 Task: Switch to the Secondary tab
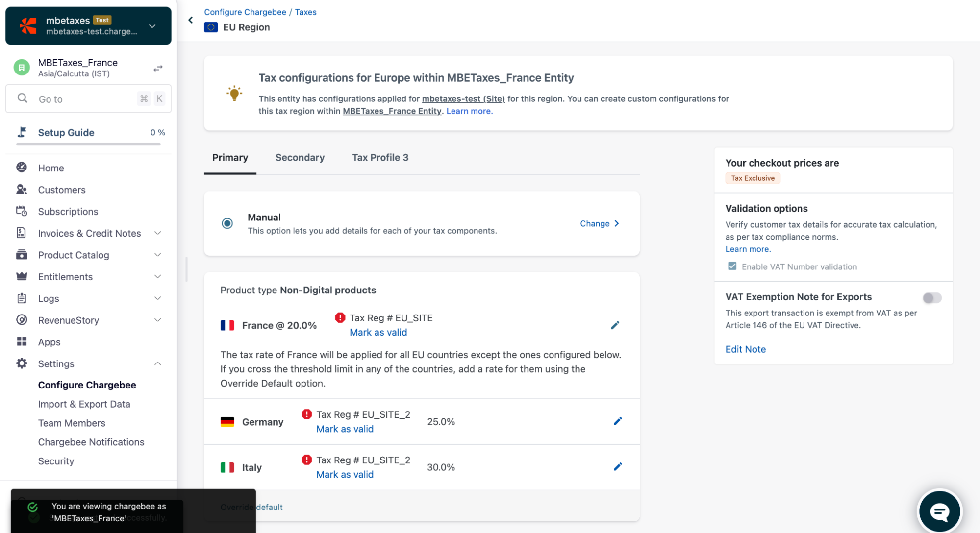(x=300, y=158)
